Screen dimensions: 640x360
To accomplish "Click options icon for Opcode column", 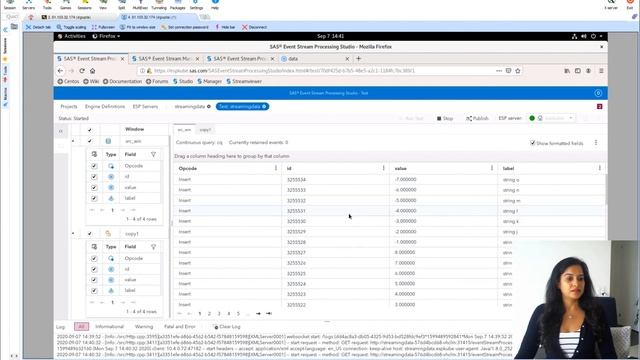I will click(x=276, y=168).
